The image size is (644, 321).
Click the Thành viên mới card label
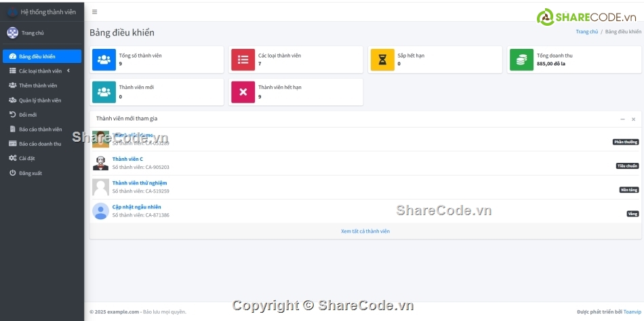point(136,88)
